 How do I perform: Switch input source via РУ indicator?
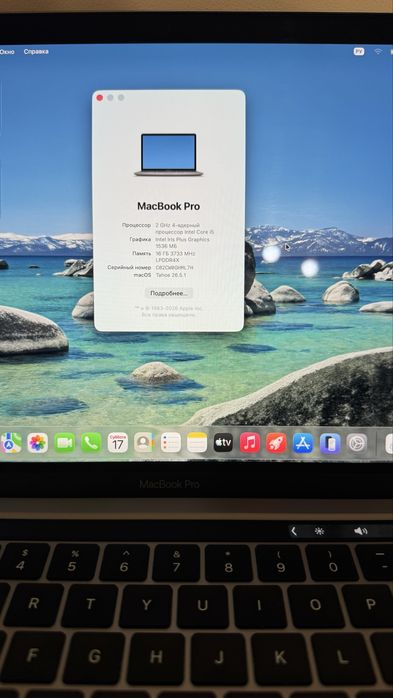[x=359, y=52]
